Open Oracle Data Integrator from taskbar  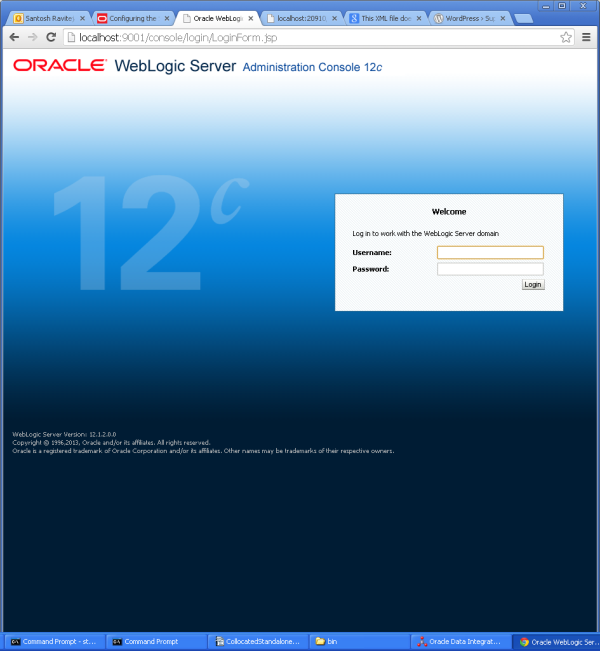click(458, 641)
